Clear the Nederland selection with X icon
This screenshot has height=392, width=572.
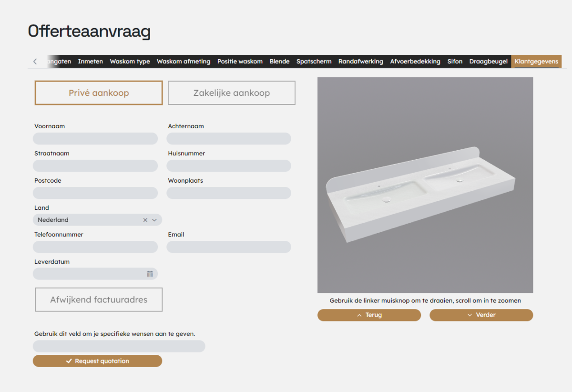pos(145,220)
